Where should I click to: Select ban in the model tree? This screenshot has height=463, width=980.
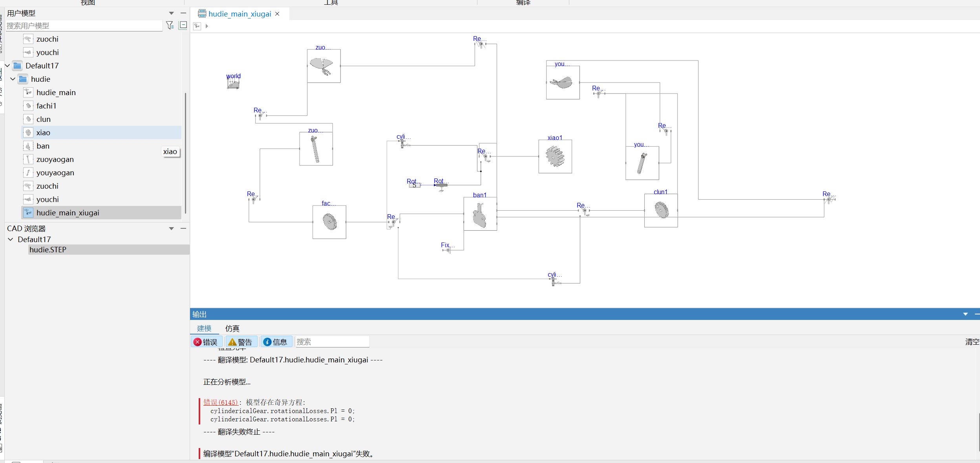(102, 146)
